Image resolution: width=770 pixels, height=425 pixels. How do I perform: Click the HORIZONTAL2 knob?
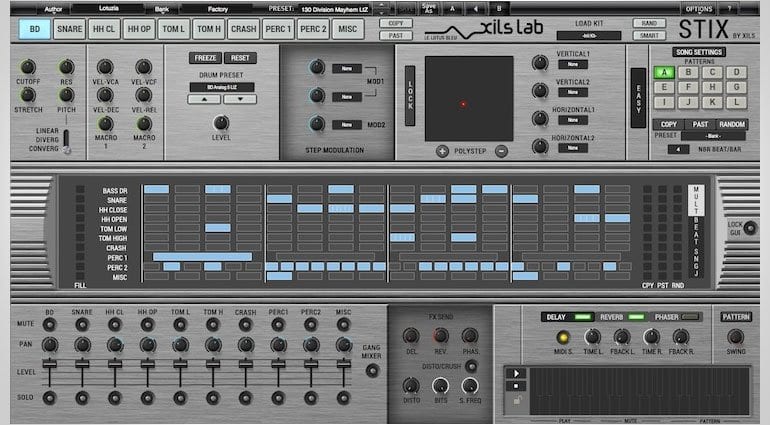[x=540, y=146]
